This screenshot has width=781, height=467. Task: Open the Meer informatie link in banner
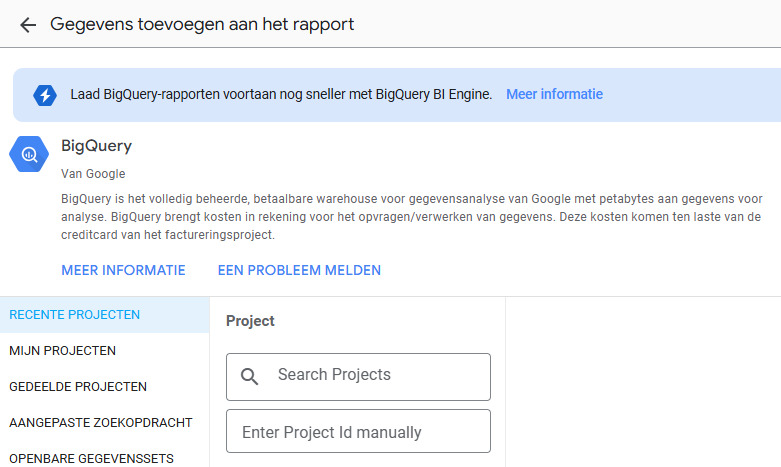coord(554,94)
